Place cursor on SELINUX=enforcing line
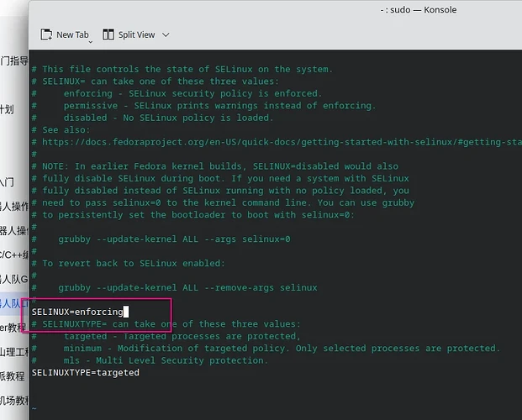The width and height of the screenshot is (522, 420). (76, 312)
